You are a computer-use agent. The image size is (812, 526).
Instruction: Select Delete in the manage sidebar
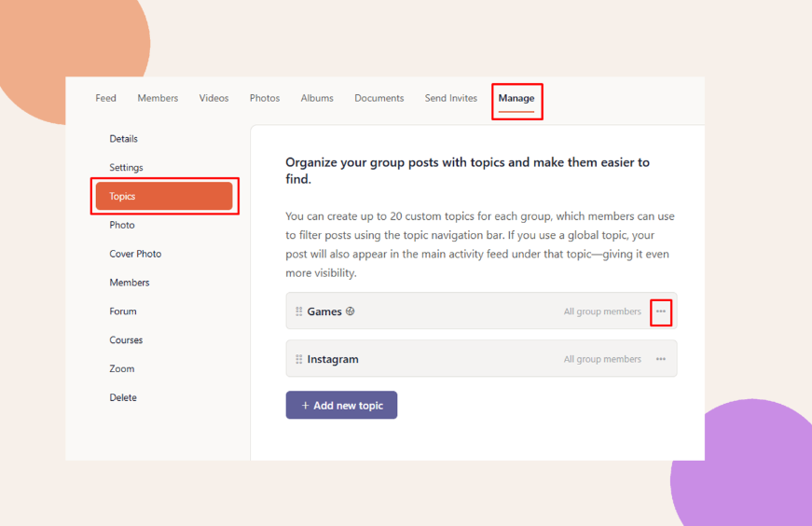point(123,397)
